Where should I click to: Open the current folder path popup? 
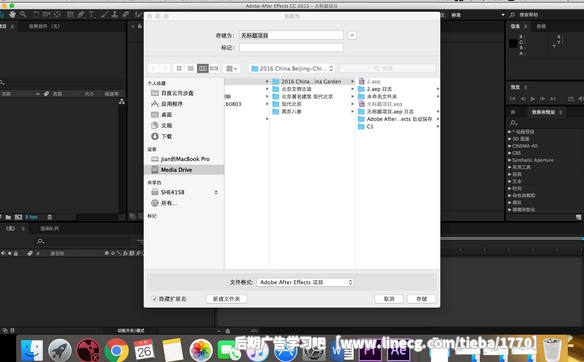[x=292, y=69]
